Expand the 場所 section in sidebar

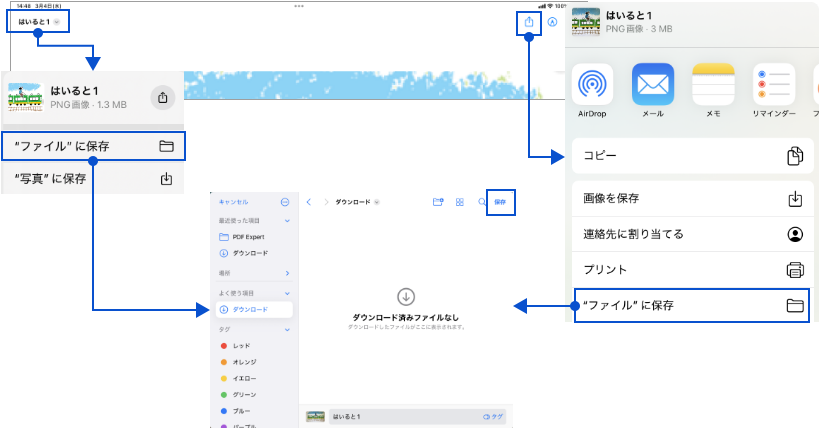pyautogui.click(x=288, y=272)
